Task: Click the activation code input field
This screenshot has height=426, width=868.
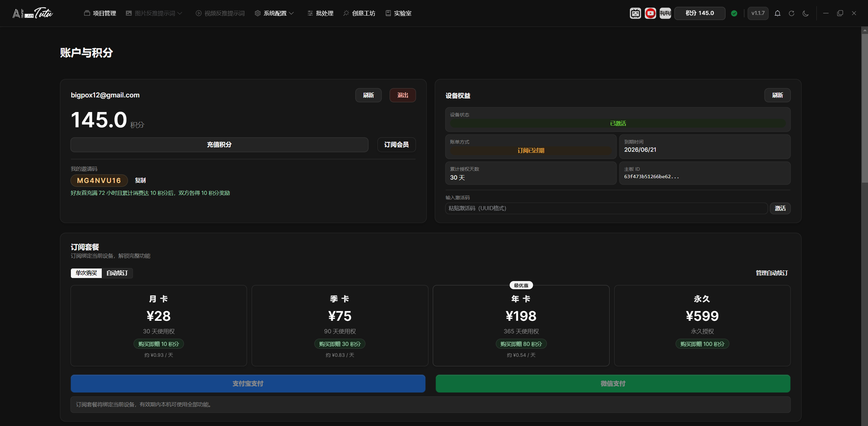Action: (606, 208)
